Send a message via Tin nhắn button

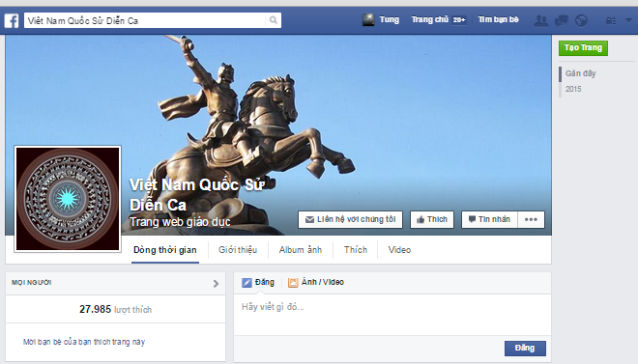[x=489, y=219]
